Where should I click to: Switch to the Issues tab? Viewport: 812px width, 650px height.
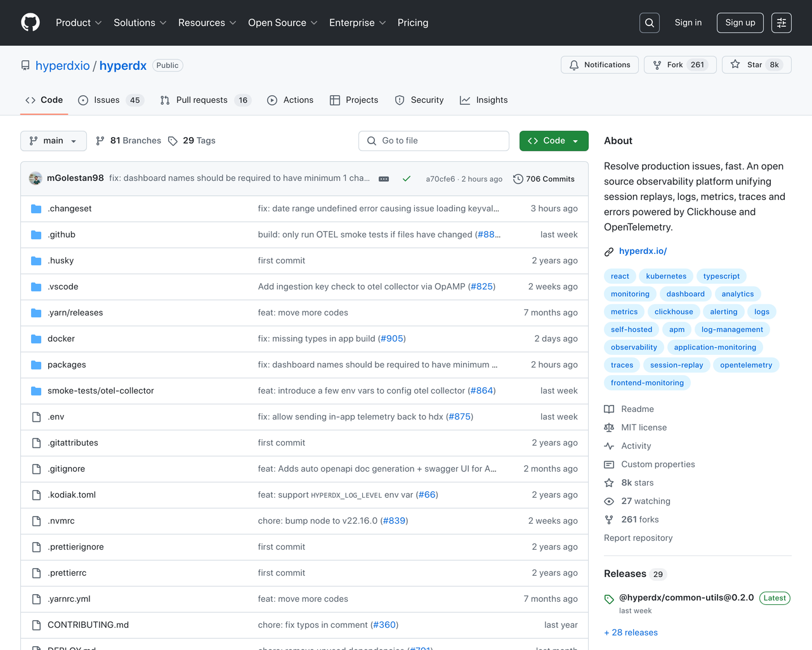(x=111, y=100)
